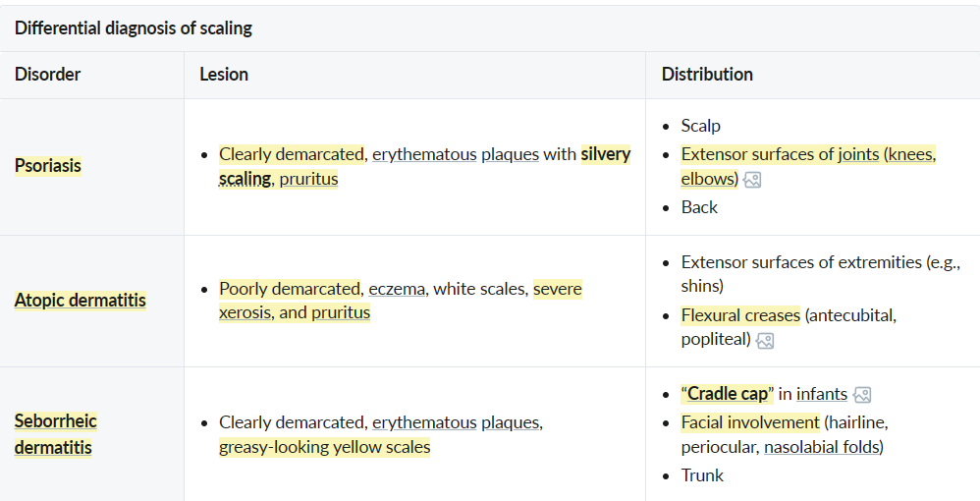The width and height of the screenshot is (980, 501).
Task: Click the xerosis underlined term
Action: pos(245,312)
